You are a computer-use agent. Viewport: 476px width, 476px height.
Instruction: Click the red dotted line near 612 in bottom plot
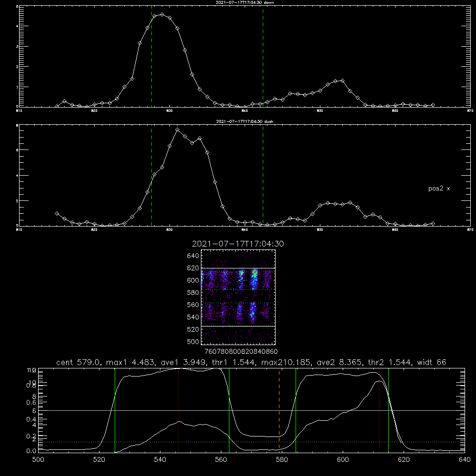coord(379,410)
